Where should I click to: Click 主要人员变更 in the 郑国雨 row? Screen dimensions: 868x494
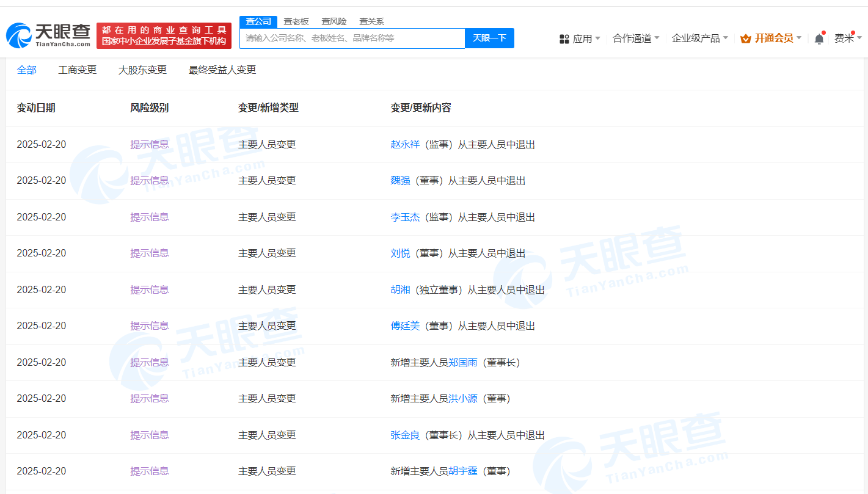point(267,362)
